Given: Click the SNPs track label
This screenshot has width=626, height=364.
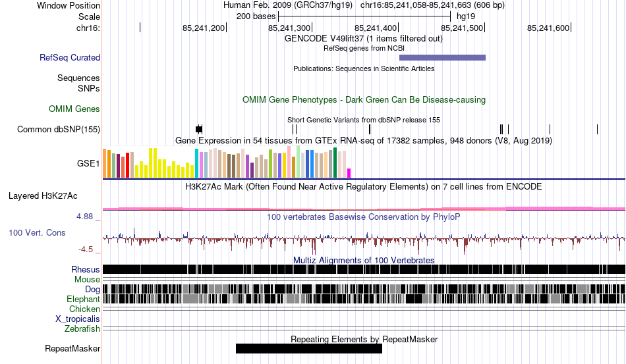Looking at the screenshot, I should click(89, 88).
